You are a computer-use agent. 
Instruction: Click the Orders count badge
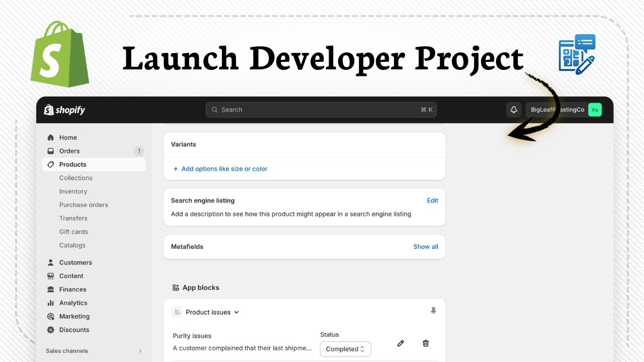(x=139, y=151)
